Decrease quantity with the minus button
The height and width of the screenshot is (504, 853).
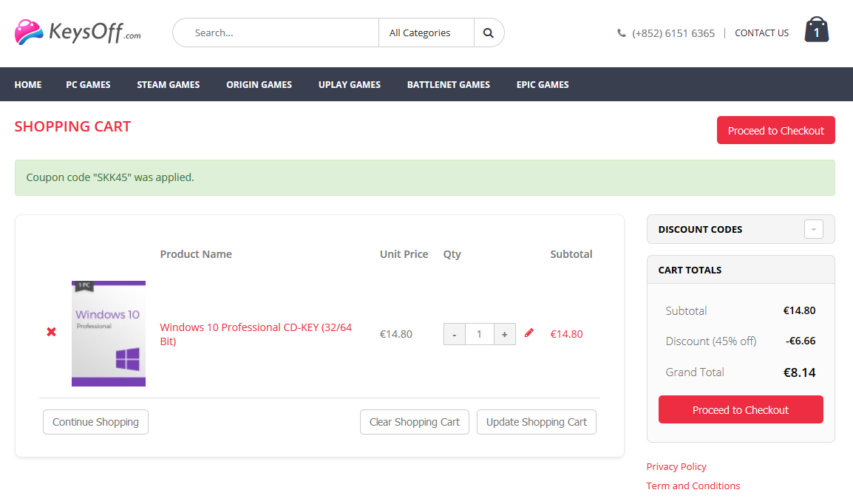[x=455, y=334]
